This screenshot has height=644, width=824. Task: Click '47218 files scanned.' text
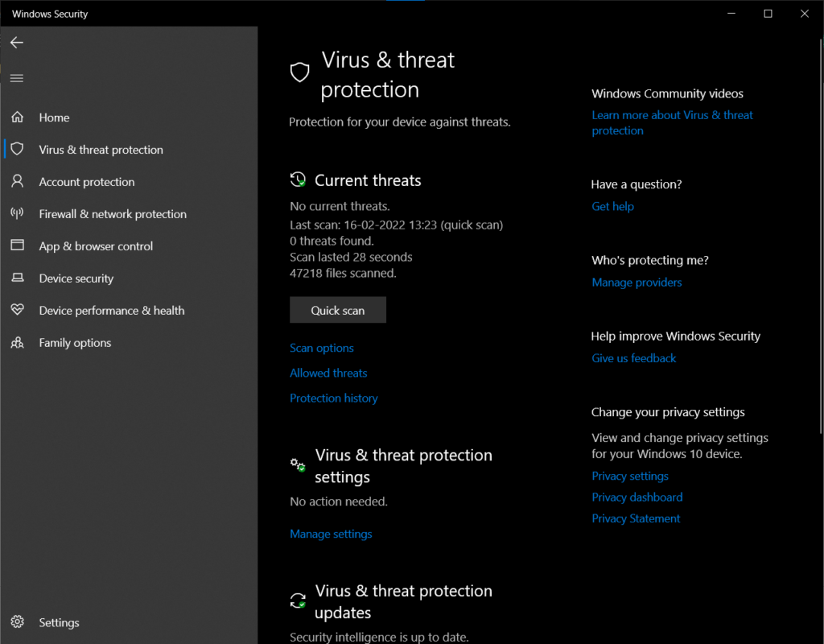click(x=343, y=274)
